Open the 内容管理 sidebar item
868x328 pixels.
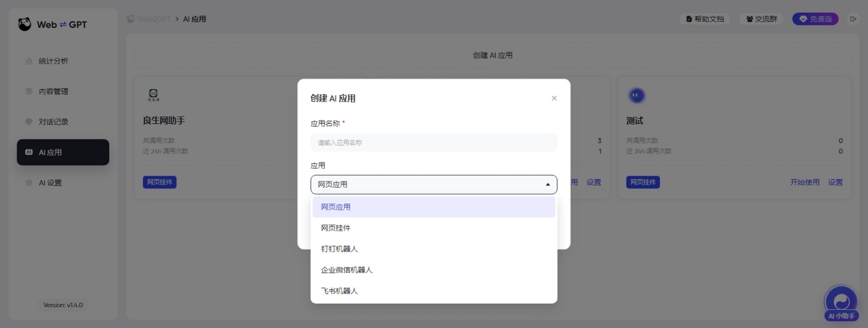pos(63,92)
